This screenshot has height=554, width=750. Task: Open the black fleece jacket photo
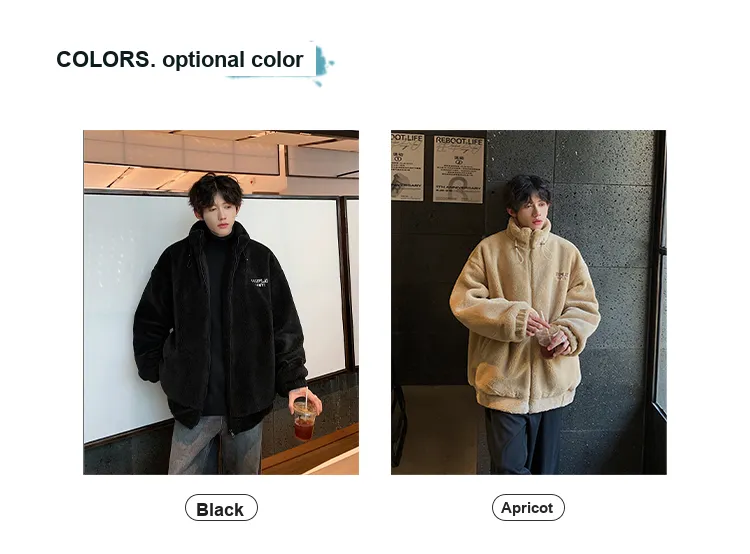point(221,302)
